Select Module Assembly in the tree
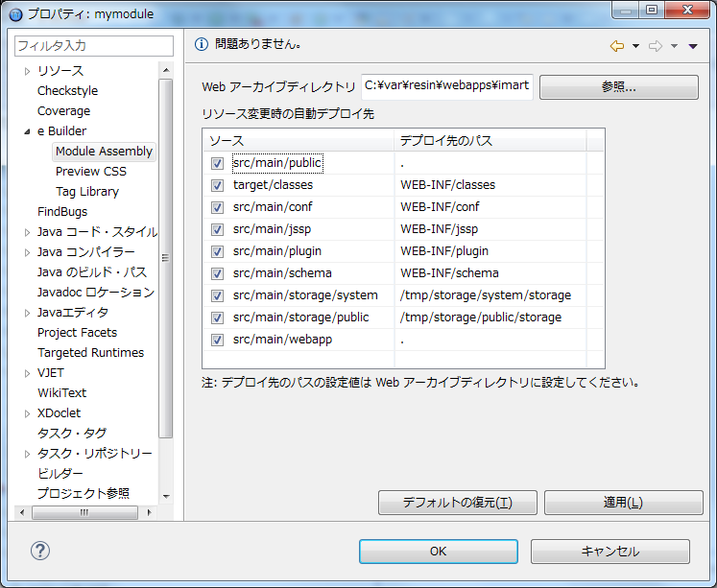Viewport: 717px width, 588px height. 104,152
